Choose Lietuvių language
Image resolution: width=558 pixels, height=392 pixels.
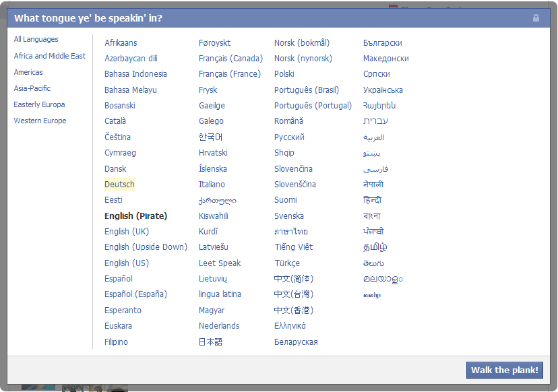213,279
